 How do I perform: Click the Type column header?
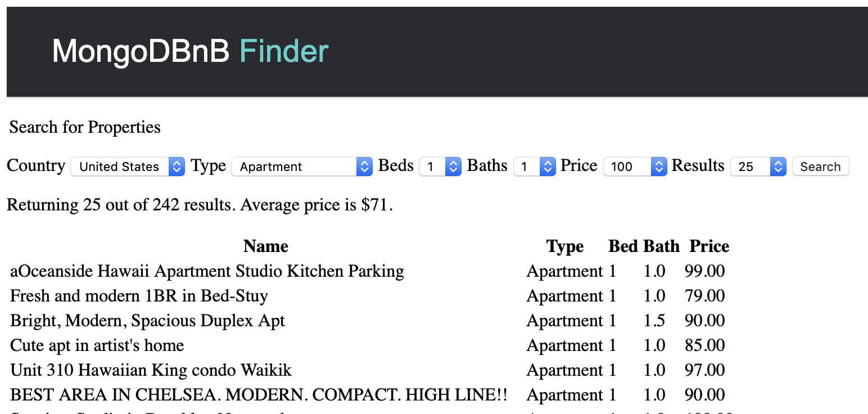pos(565,246)
